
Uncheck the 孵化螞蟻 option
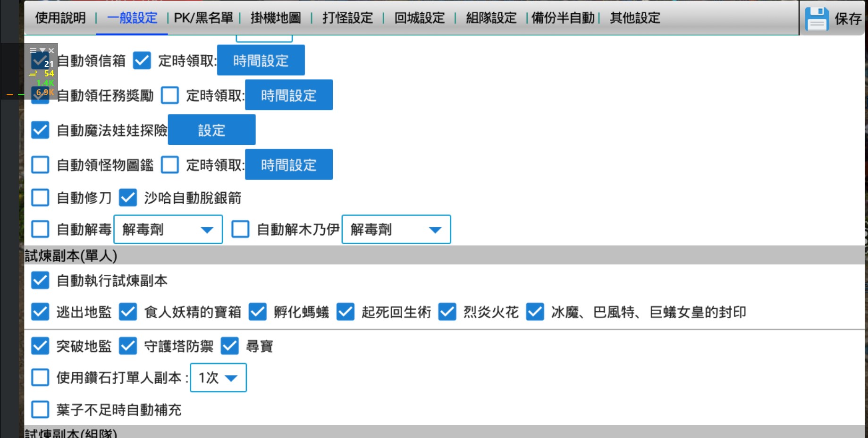(258, 312)
